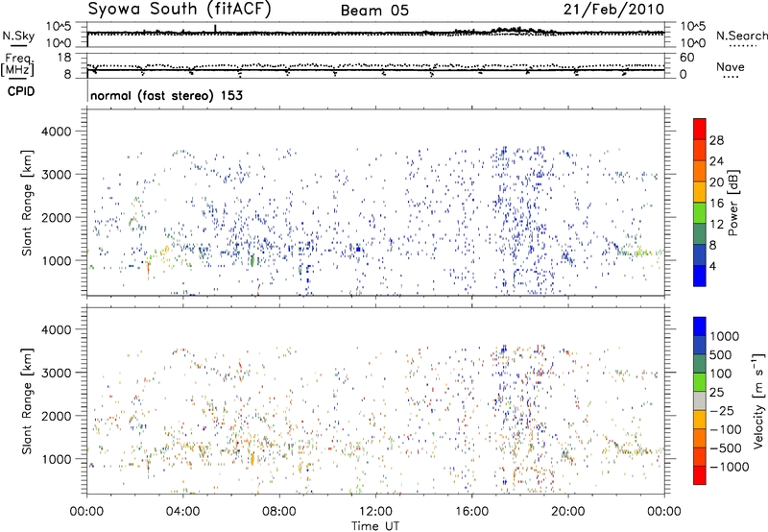Select the "-500" label on the Velocity scale

click(726, 448)
